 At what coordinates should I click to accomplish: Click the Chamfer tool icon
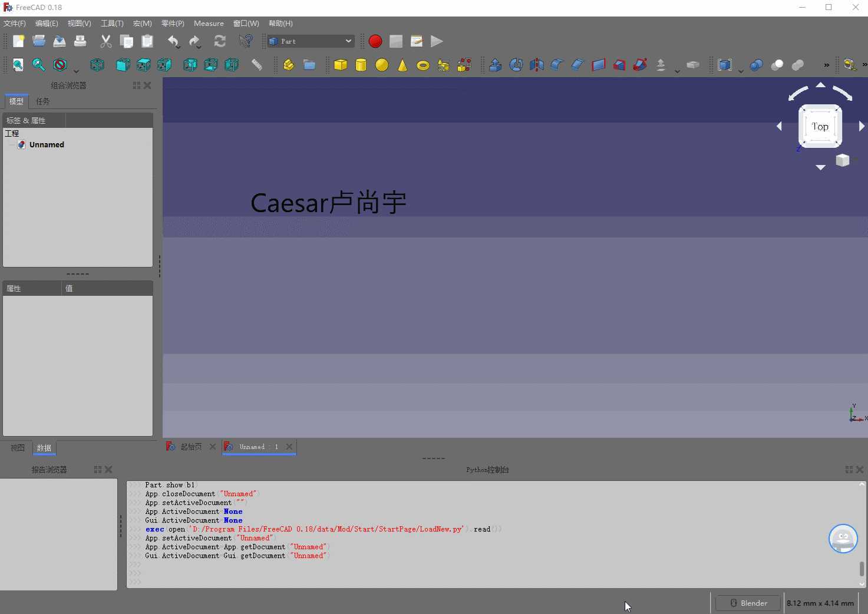click(578, 65)
